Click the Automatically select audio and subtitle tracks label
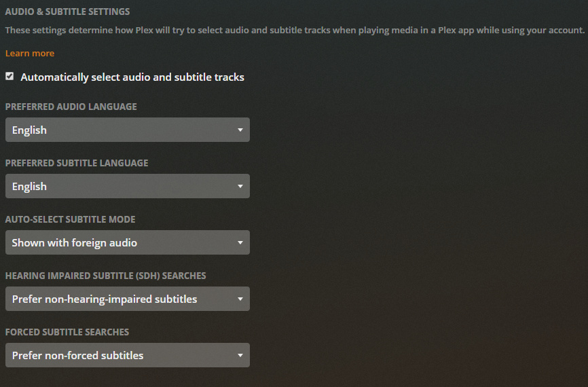 coord(132,77)
